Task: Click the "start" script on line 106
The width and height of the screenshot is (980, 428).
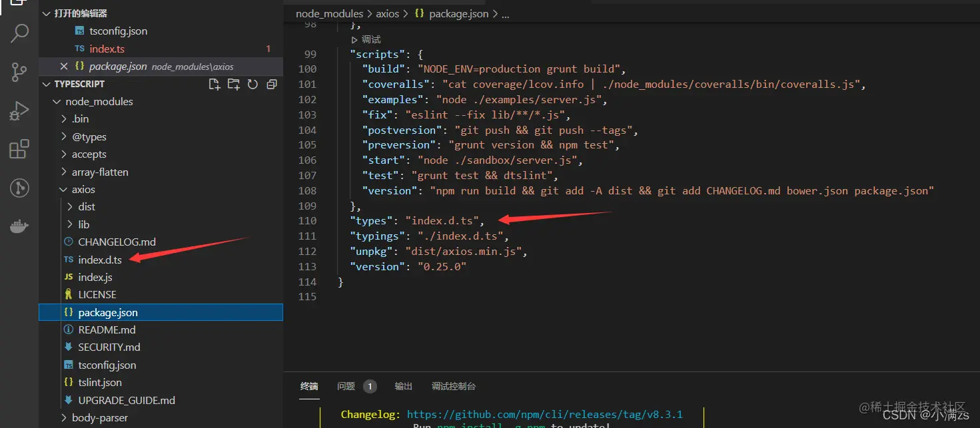Action: (x=384, y=160)
